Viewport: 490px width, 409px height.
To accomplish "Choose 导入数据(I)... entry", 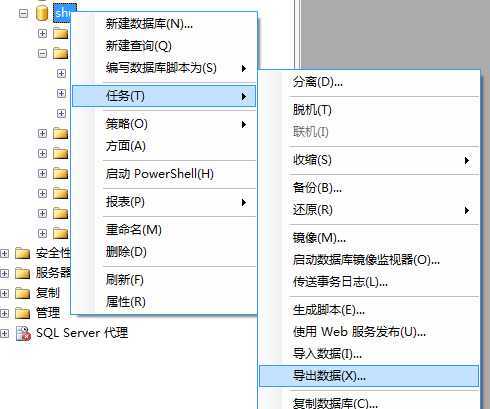I will [369, 354].
